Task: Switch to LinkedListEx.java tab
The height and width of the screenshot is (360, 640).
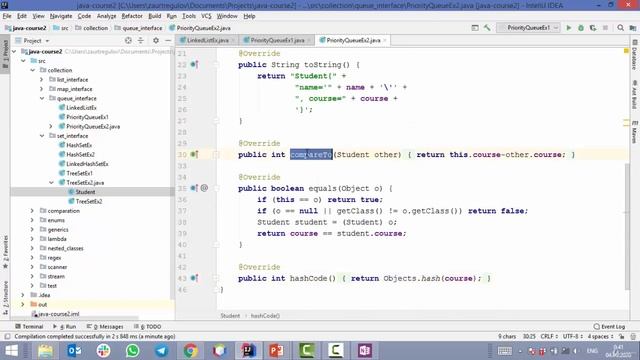Action: (x=208, y=40)
